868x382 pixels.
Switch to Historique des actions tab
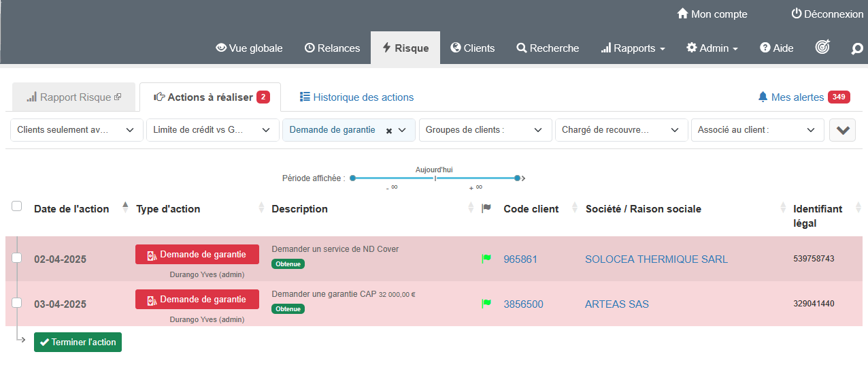[x=356, y=97]
